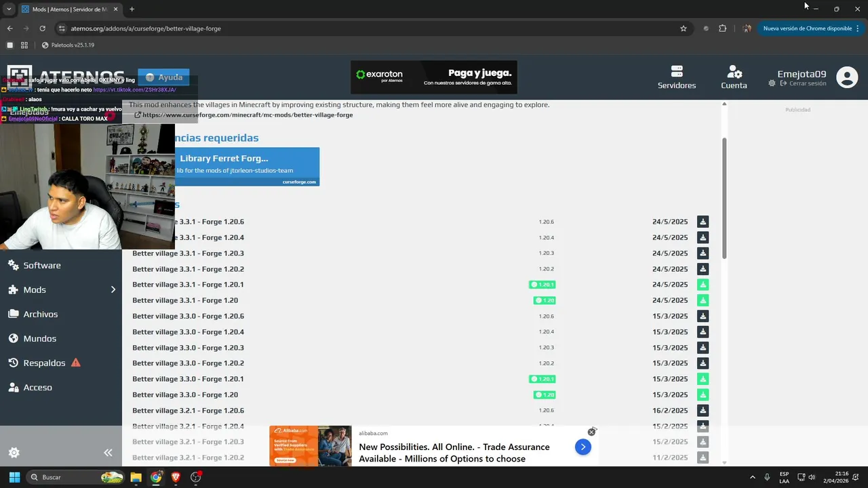Open the tab search dropdown
The width and height of the screenshot is (868, 488).
coord(9,9)
